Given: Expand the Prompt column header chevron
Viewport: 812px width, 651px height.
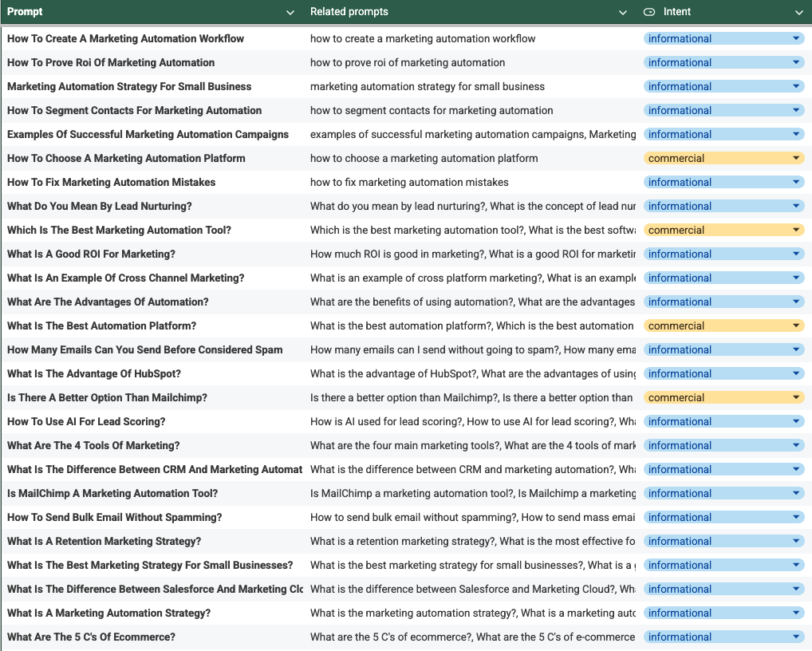Looking at the screenshot, I should (290, 13).
